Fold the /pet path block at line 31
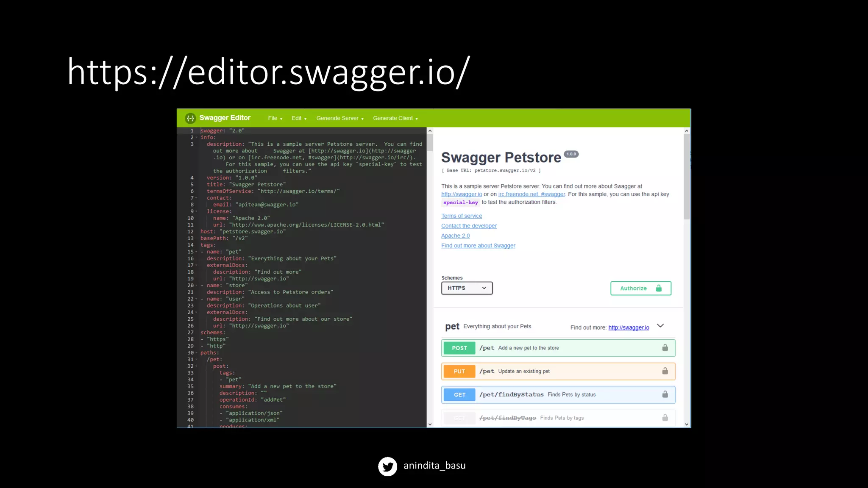 tap(196, 360)
